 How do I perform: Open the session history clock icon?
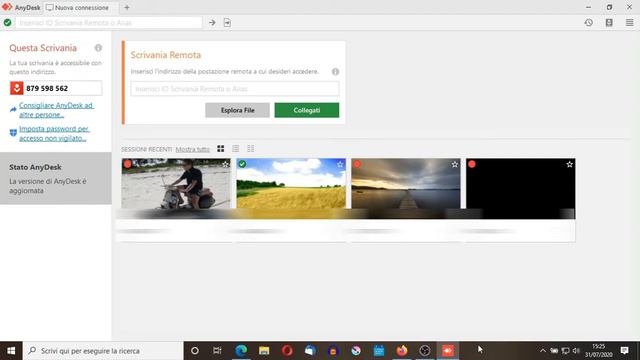(589, 23)
